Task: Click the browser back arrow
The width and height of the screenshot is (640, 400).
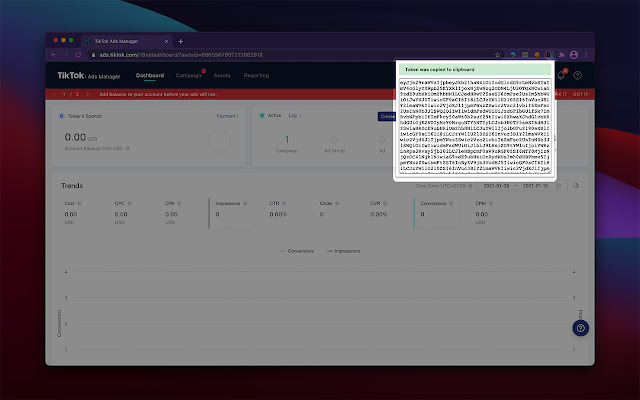Action: [x=54, y=55]
